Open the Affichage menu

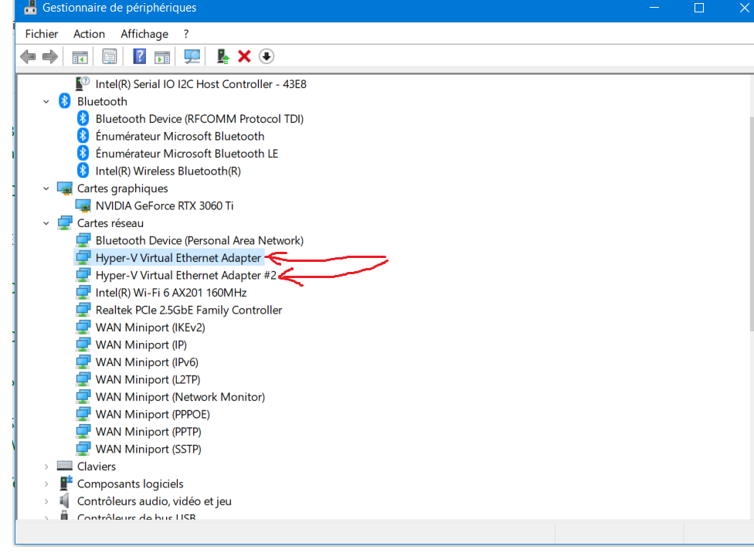pos(144,34)
